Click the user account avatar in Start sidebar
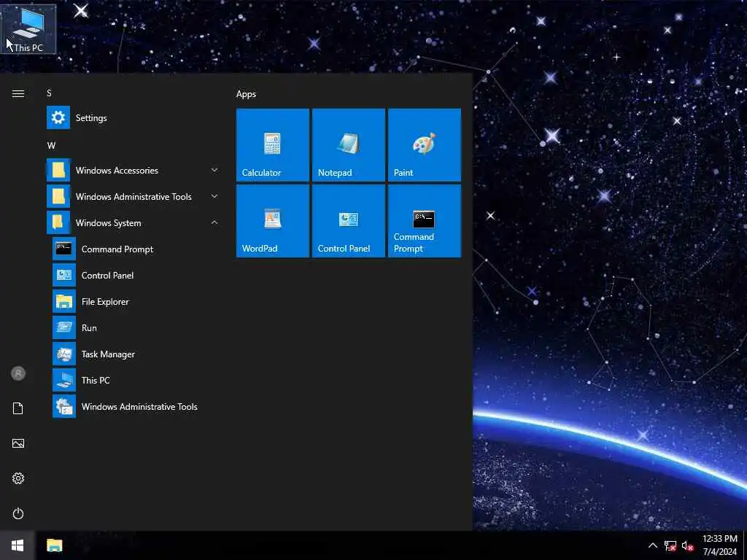This screenshot has width=747, height=560. coord(18,373)
